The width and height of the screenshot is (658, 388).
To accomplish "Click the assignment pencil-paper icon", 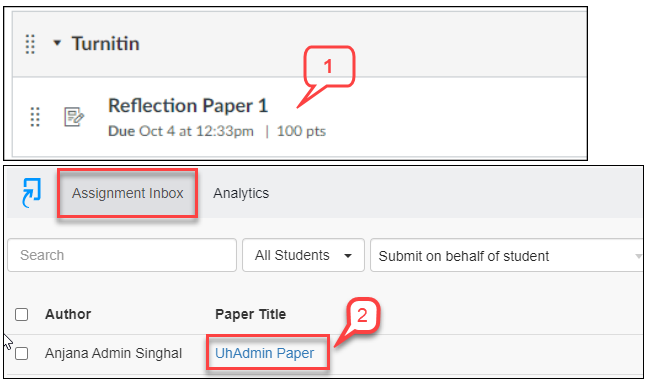I will pyautogui.click(x=74, y=117).
